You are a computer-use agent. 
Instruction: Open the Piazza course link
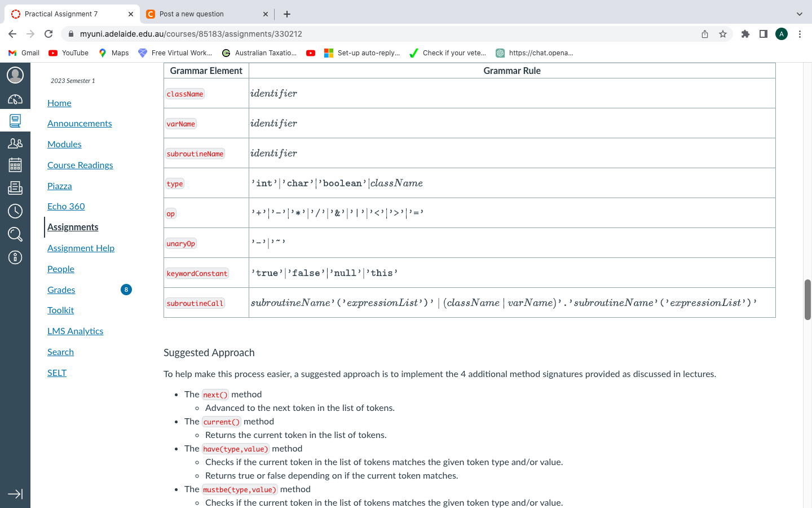pyautogui.click(x=59, y=186)
